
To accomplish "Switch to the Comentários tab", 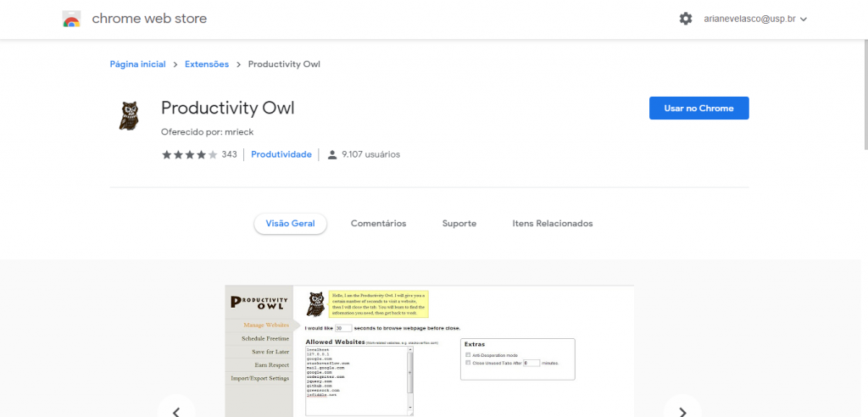I will (x=379, y=224).
